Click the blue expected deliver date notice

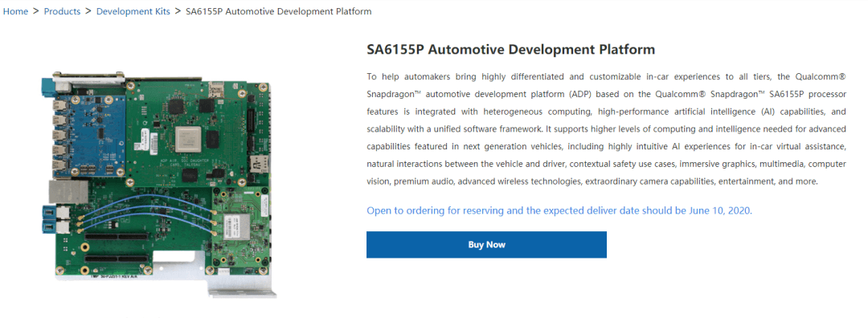559,210
